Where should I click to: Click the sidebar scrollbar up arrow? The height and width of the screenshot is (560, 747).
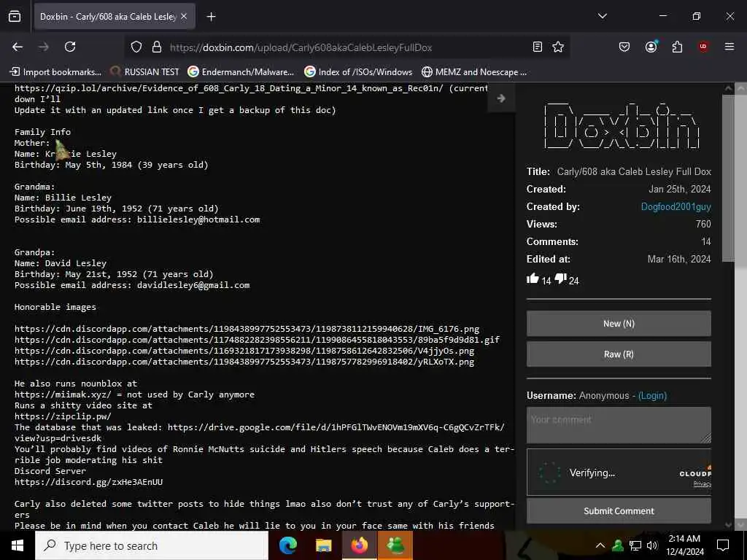tap(729, 88)
